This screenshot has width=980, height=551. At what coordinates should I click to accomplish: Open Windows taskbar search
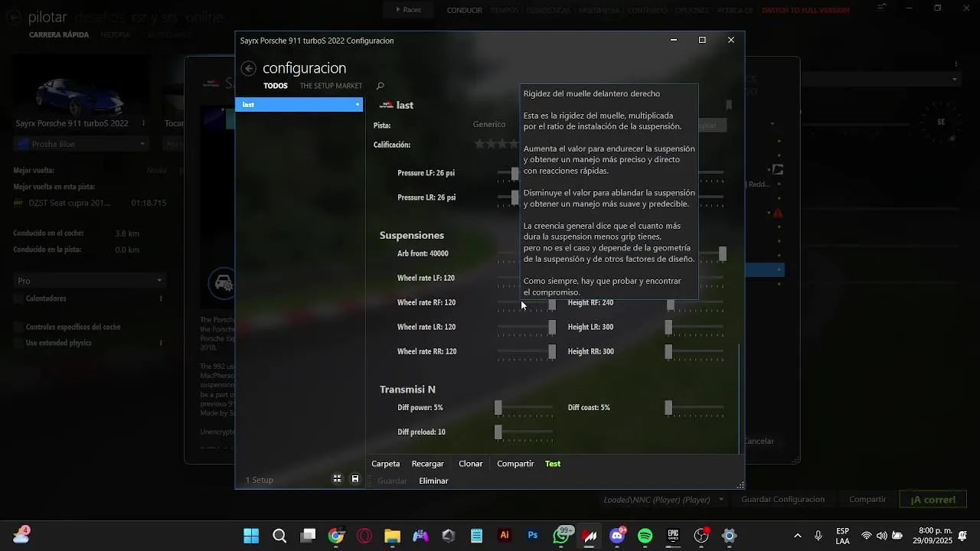pos(279,536)
